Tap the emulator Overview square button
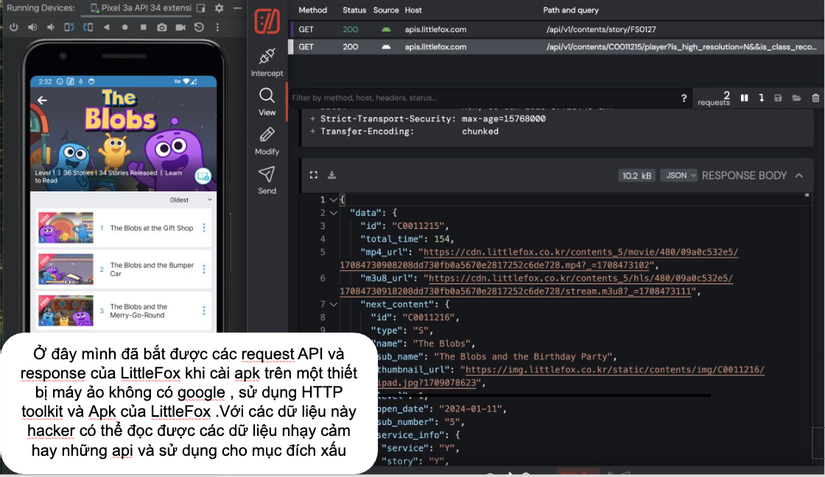This screenshot has width=825, height=477. (x=143, y=27)
